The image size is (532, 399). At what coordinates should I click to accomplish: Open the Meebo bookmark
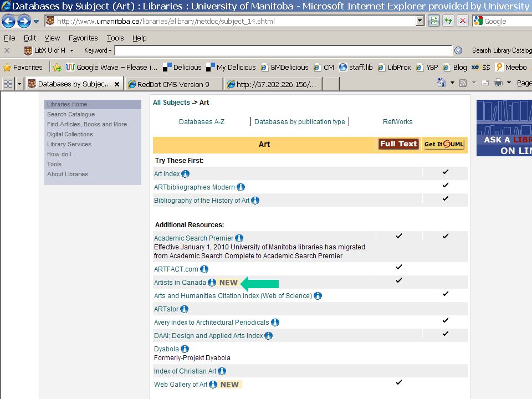tap(511, 67)
